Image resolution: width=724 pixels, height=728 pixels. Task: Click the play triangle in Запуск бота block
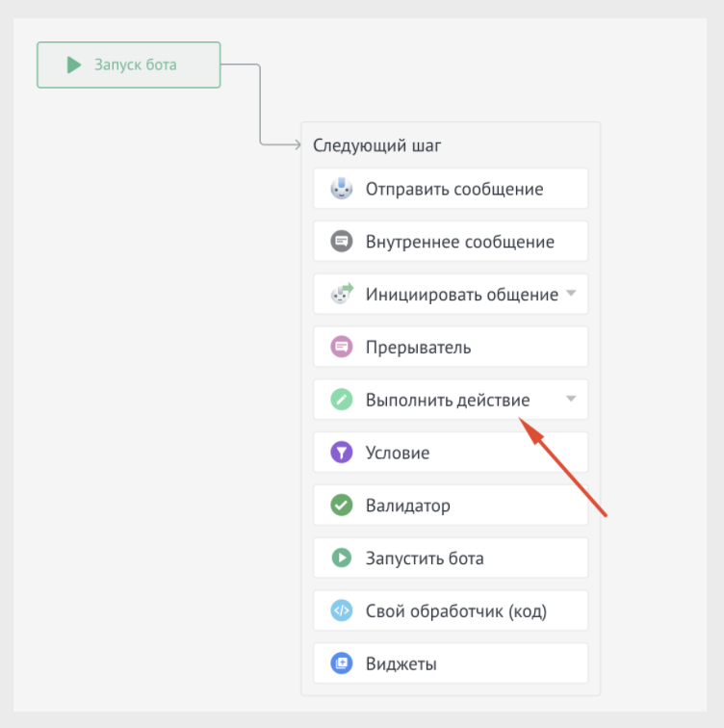click(74, 65)
